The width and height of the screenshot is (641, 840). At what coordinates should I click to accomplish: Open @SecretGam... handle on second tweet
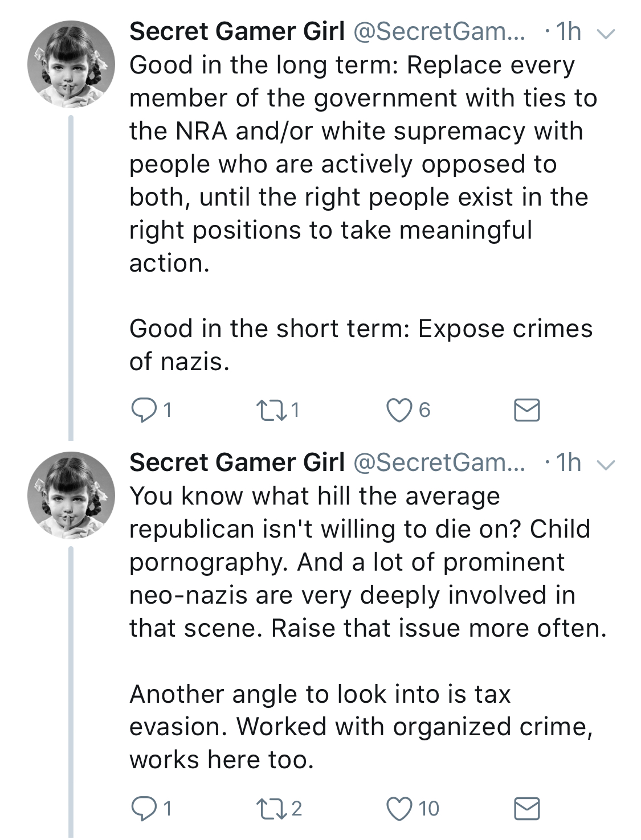click(440, 462)
